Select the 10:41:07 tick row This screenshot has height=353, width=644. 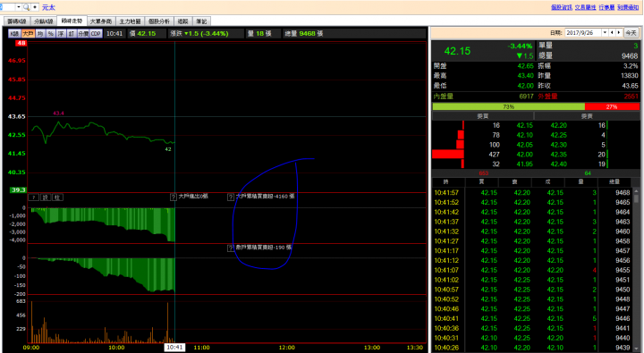click(532, 270)
